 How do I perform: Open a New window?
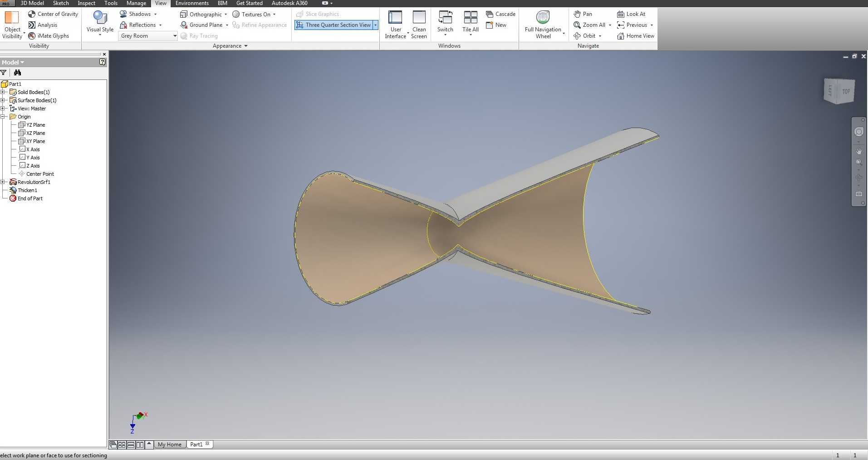click(x=496, y=25)
